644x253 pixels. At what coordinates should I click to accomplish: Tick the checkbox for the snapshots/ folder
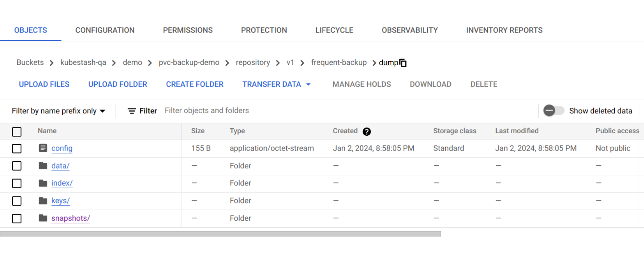pos(17,218)
